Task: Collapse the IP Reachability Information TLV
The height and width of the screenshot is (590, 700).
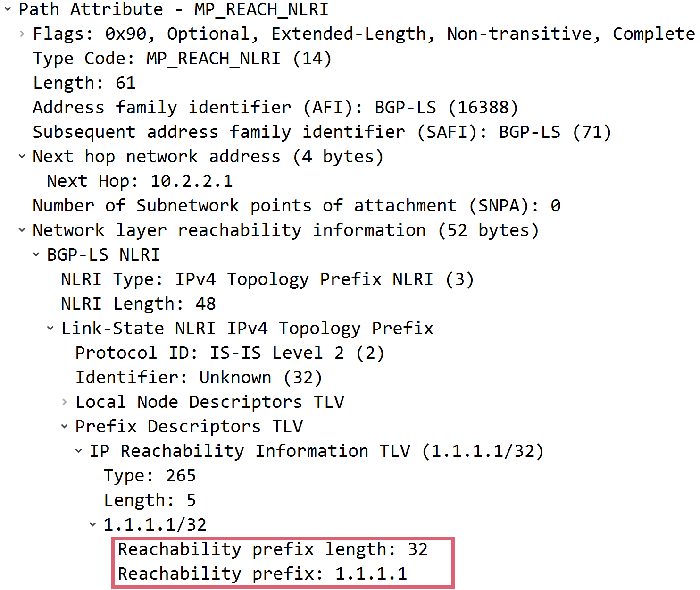Action: click(78, 451)
